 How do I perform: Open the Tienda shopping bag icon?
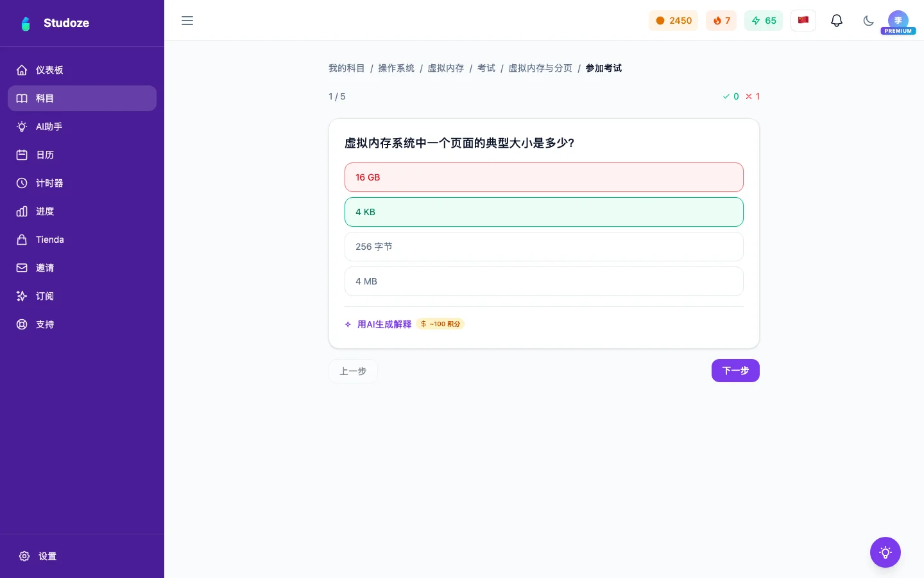click(x=22, y=240)
